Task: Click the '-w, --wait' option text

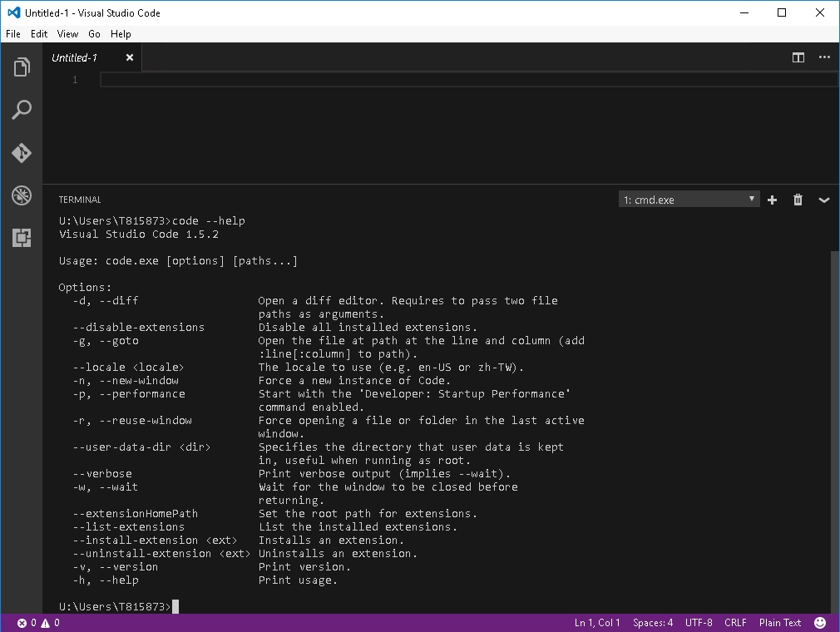Action: click(x=106, y=486)
